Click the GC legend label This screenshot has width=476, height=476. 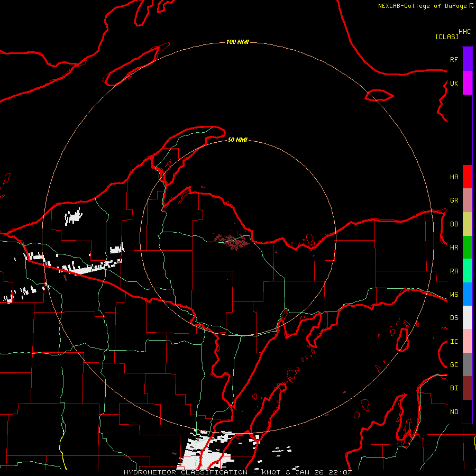[x=454, y=365]
